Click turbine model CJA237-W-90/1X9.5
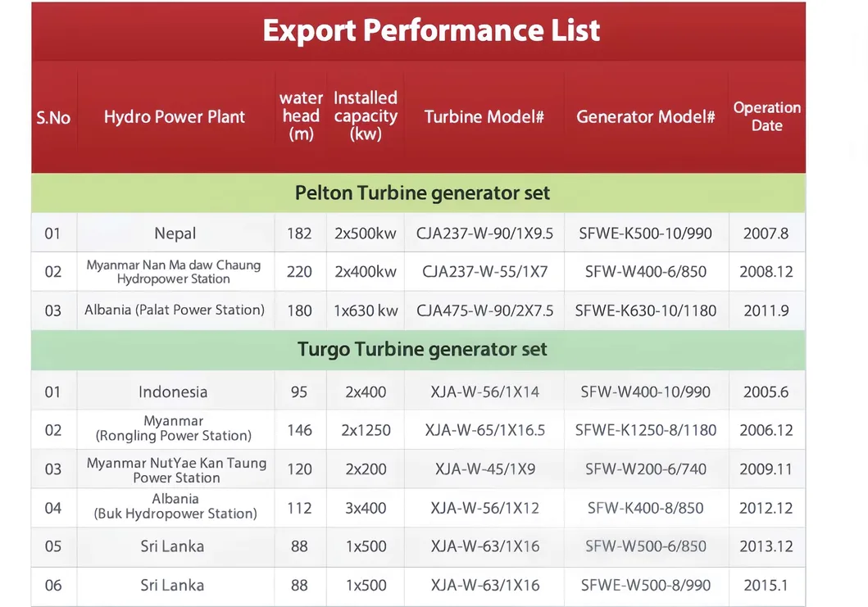868x607 pixels. [x=484, y=232]
